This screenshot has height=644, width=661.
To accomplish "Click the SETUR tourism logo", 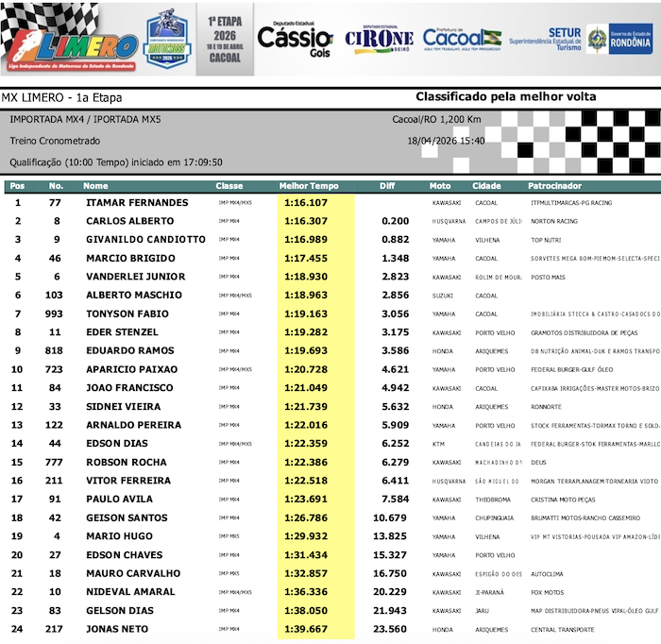I will (x=545, y=39).
